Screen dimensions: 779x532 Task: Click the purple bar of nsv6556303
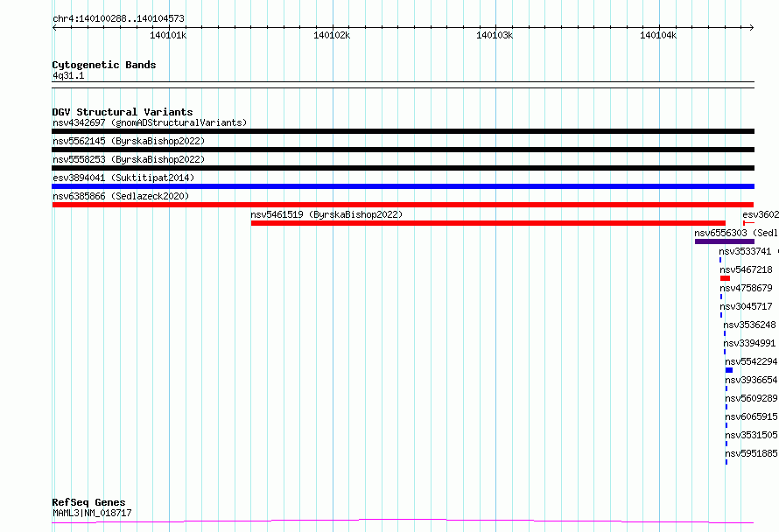725,241
